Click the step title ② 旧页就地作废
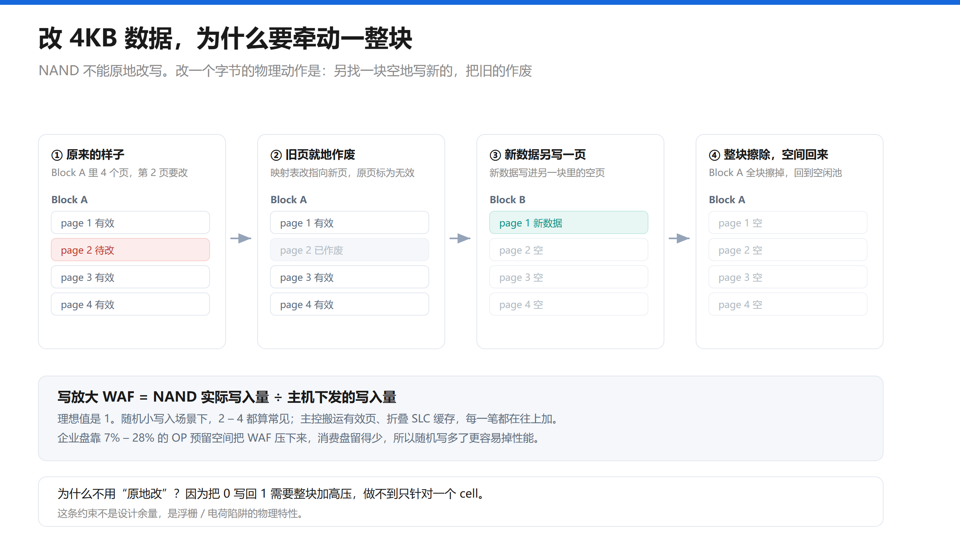Image resolution: width=960 pixels, height=560 pixels. pos(313,154)
